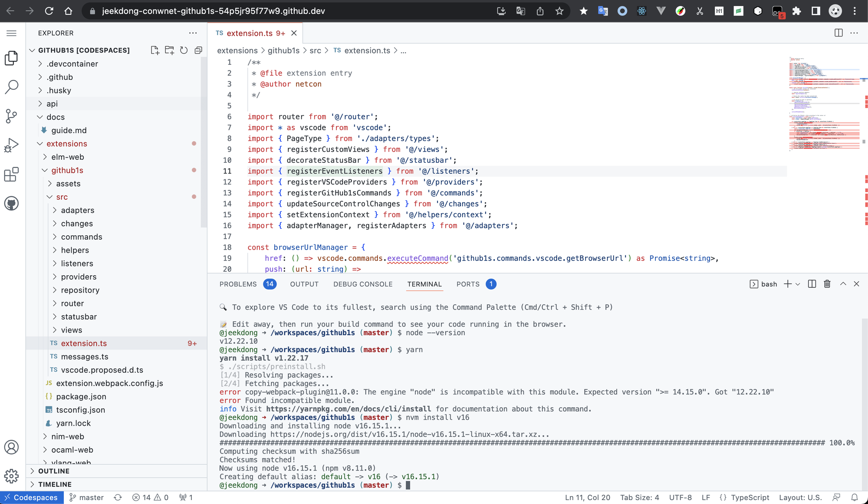Viewport: 868px width, 504px height.
Task: Click the feedback icon in status bar
Action: click(836, 497)
